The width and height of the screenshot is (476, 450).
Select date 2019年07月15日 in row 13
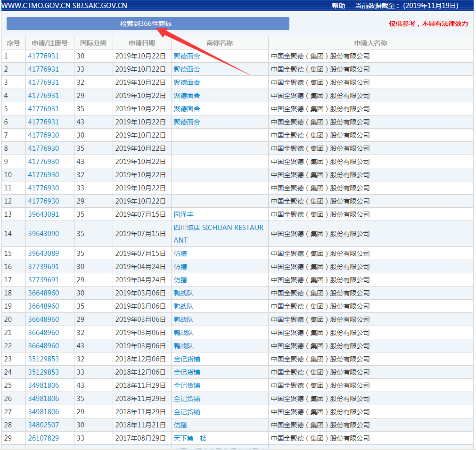click(140, 214)
